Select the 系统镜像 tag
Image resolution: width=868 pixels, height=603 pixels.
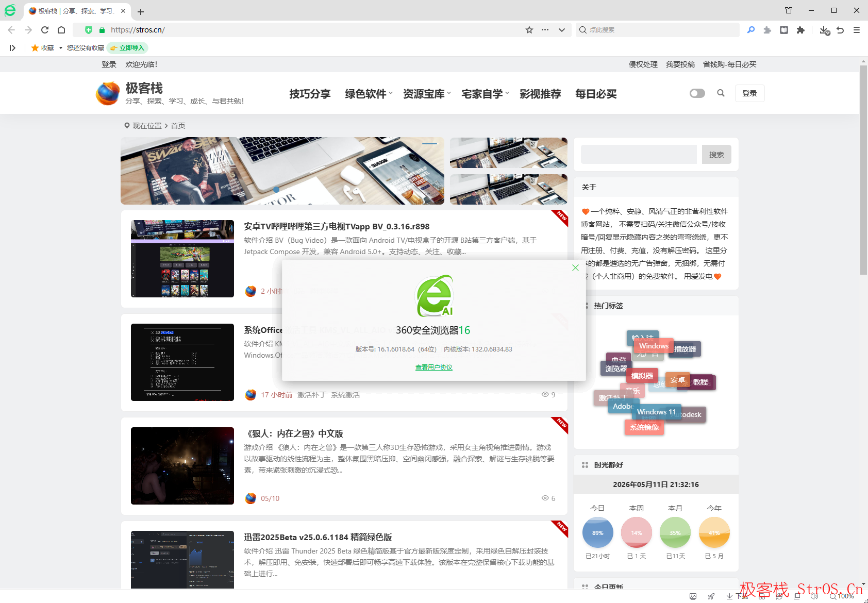pos(644,427)
